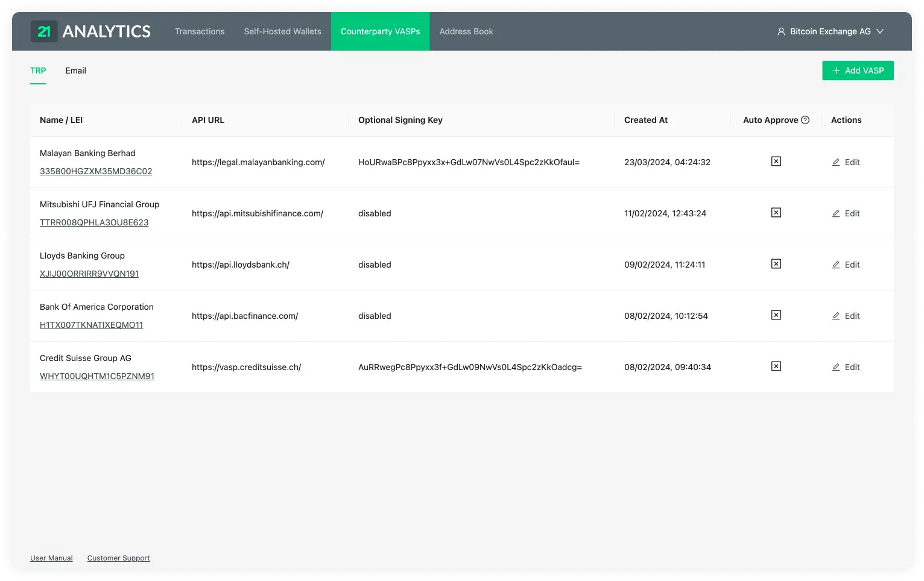Switch to the Email tab

click(75, 71)
